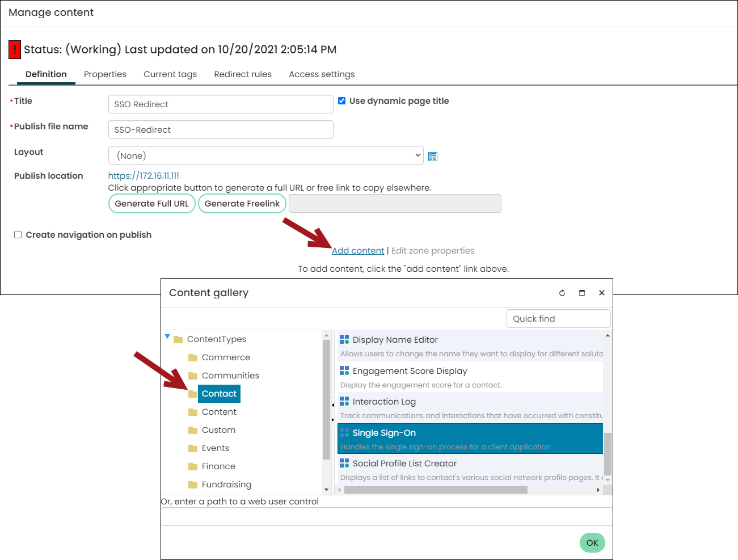Click Generate Full URL button
Screen dimensions: 738x560
click(x=152, y=204)
